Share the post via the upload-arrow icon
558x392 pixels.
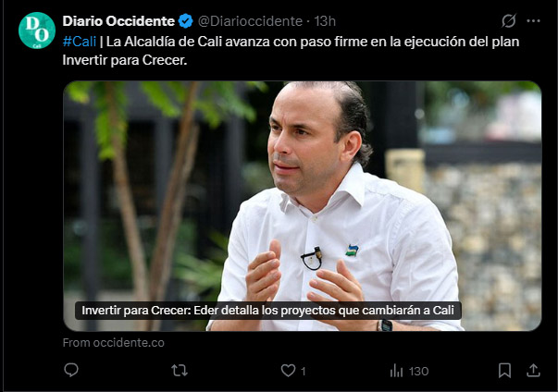click(x=533, y=371)
